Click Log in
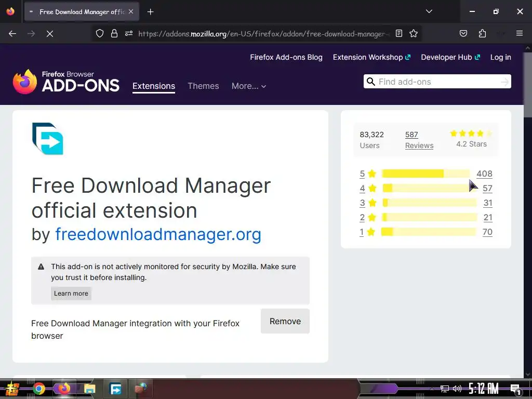532x399 pixels. coord(500,57)
